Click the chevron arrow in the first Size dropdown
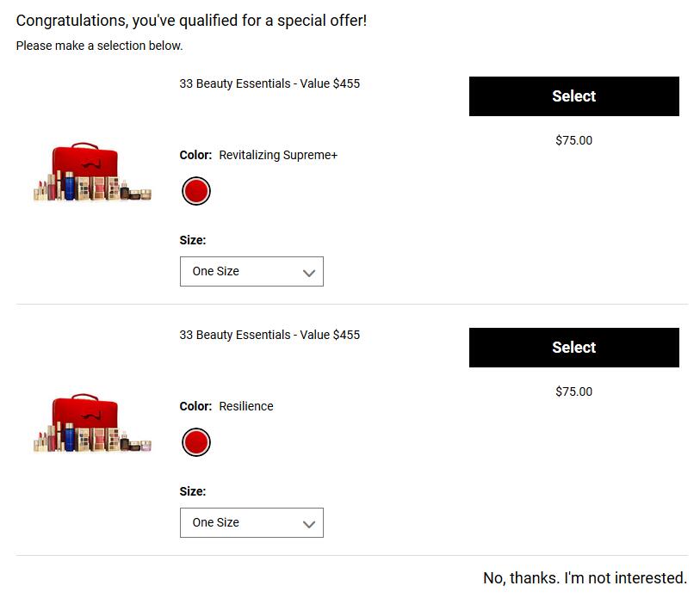 [309, 273]
